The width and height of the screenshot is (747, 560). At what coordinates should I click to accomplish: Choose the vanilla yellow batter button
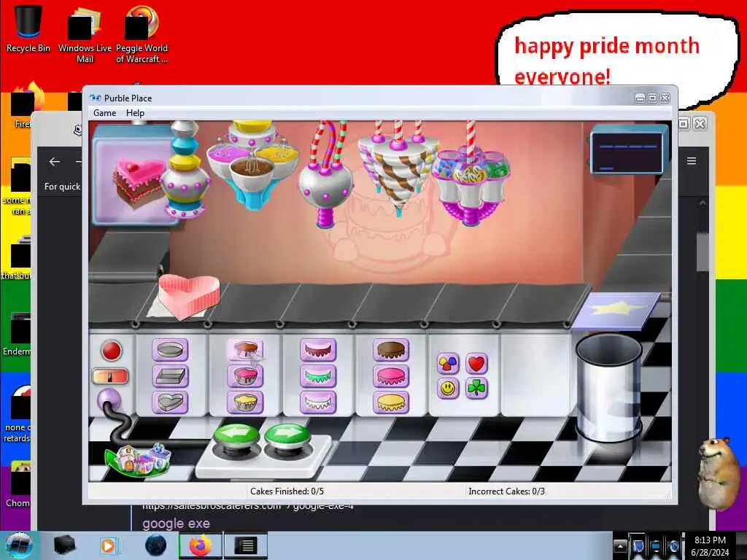[x=245, y=402]
